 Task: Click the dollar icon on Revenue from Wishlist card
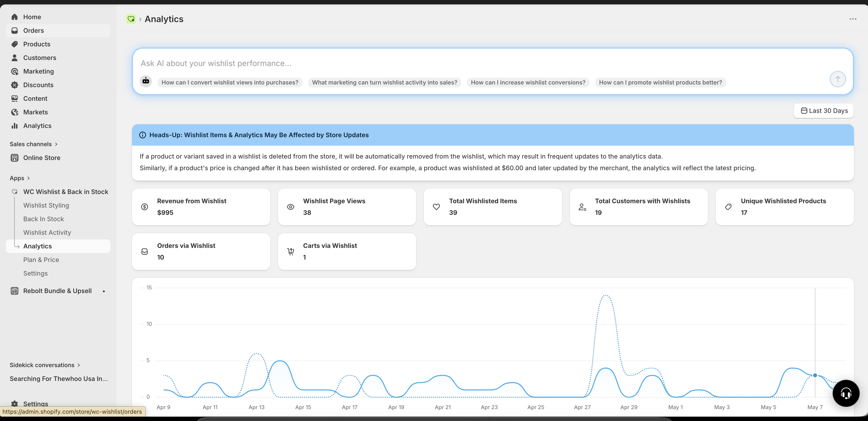(x=145, y=207)
